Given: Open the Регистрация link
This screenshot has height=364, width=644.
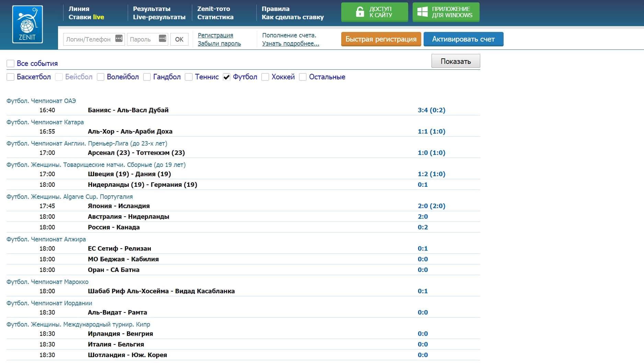Looking at the screenshot, I should (x=215, y=35).
